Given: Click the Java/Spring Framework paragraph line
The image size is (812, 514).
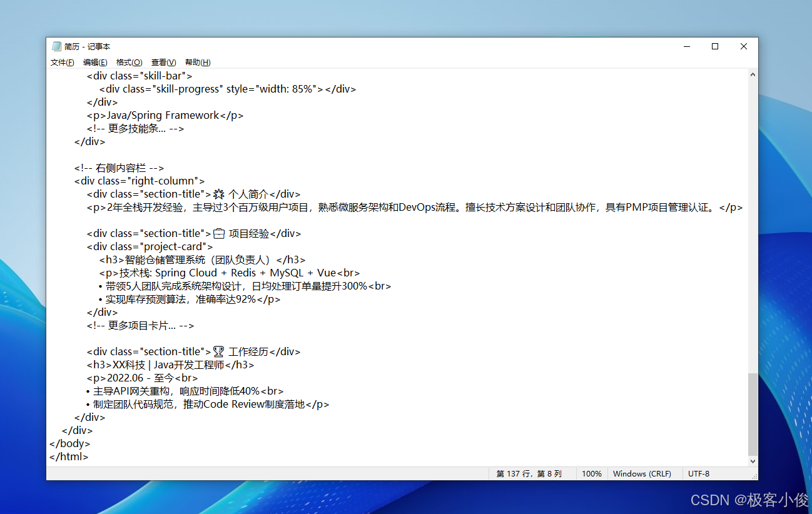Looking at the screenshot, I should (x=165, y=115).
